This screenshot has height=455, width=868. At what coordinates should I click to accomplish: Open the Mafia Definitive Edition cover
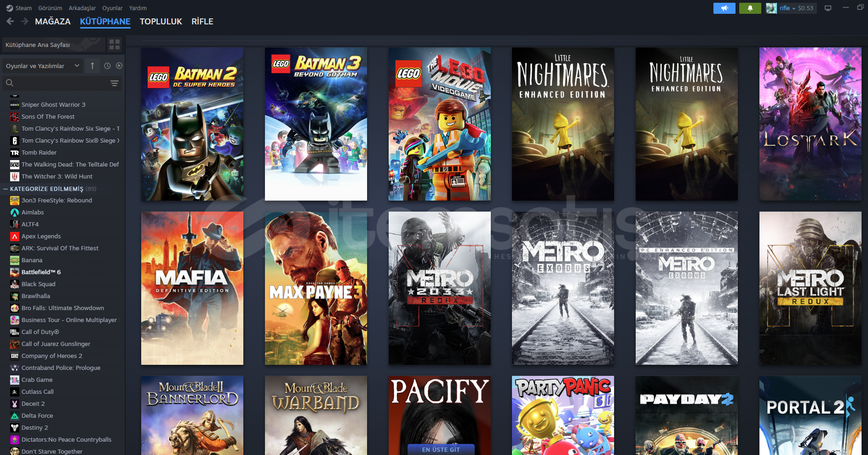click(192, 288)
